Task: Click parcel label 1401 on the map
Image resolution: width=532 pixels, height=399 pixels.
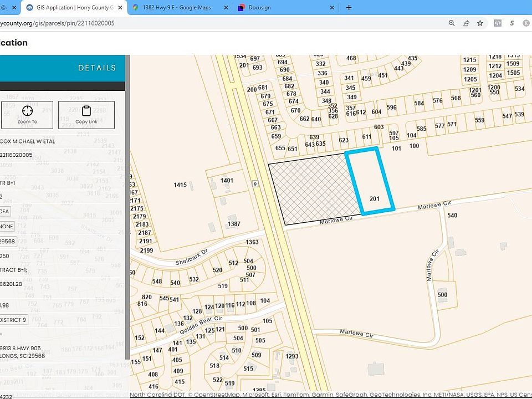Action: tap(227, 181)
